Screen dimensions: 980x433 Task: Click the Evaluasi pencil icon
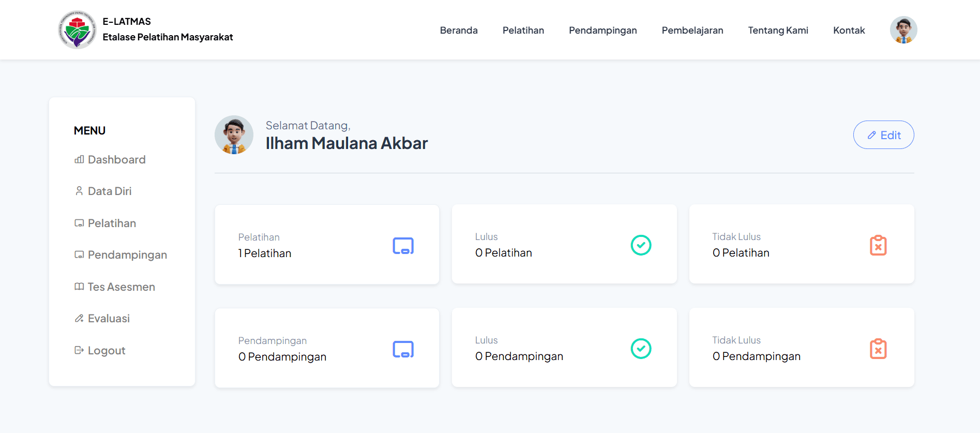point(79,318)
